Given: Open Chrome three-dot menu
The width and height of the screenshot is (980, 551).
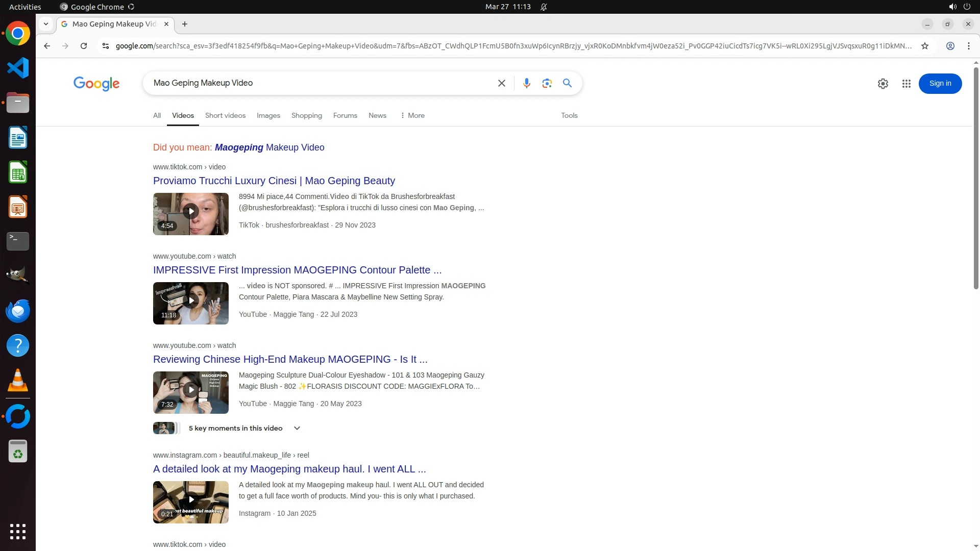Looking at the screenshot, I should coord(968,46).
